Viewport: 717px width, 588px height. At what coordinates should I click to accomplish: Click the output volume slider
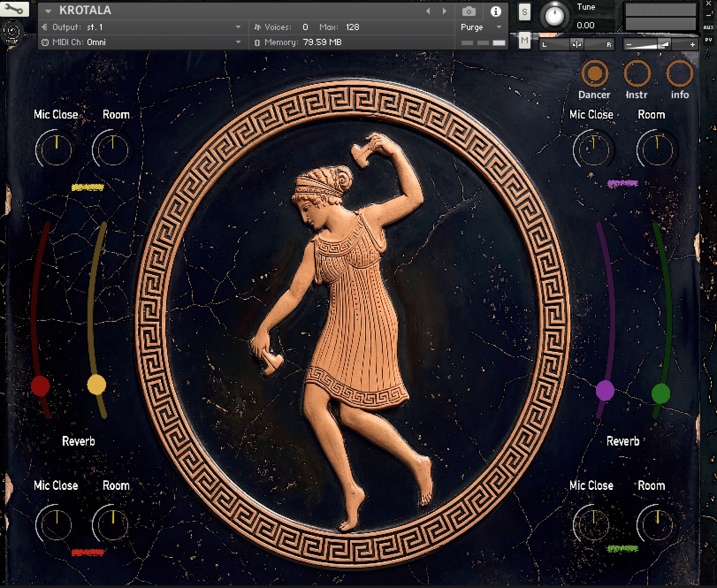(660, 45)
